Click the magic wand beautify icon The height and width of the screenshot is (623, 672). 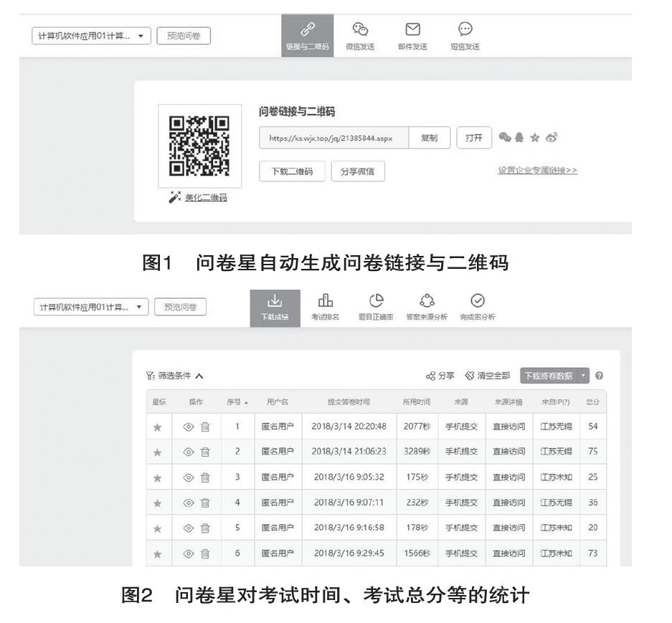[x=174, y=197]
